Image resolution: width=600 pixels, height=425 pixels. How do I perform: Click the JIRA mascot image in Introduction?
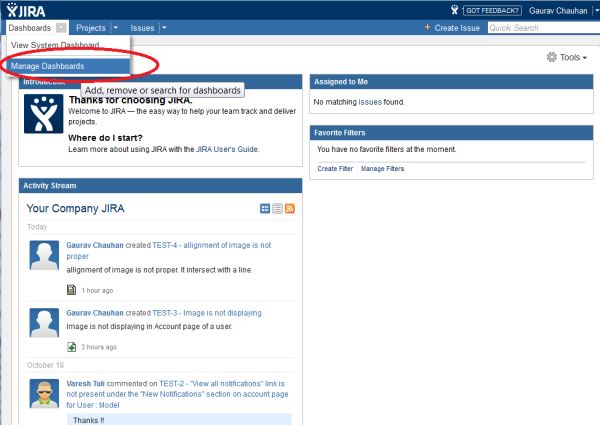tap(43, 114)
